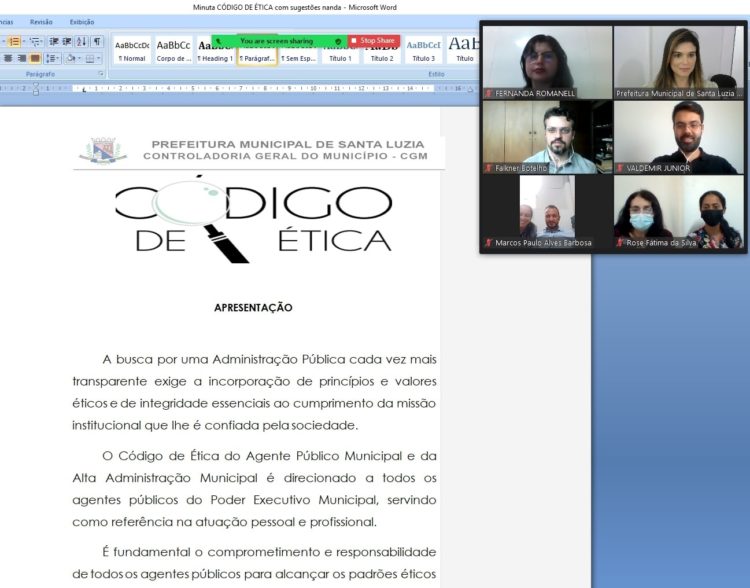Open the Parágrafo dialog launcher

click(101, 74)
